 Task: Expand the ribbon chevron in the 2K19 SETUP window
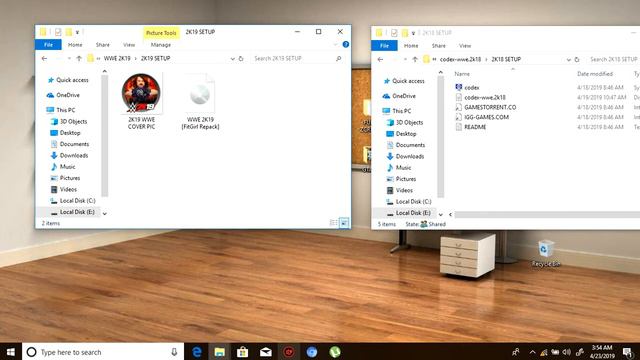click(x=336, y=44)
